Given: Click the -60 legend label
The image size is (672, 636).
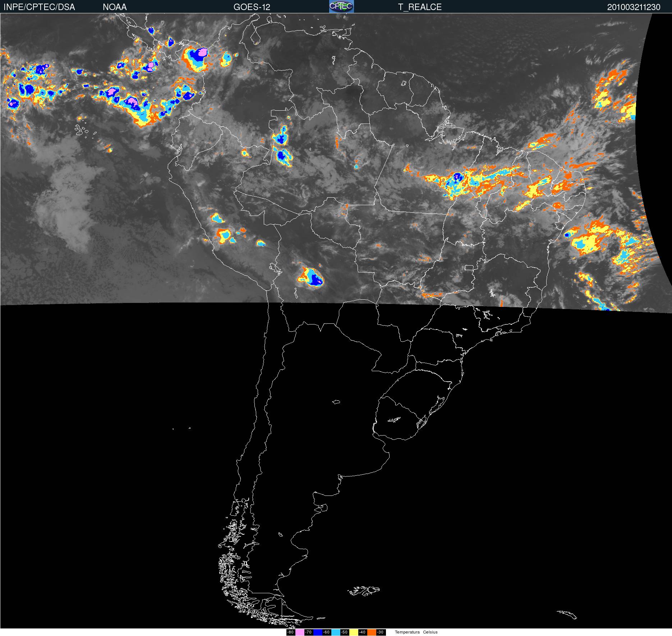Looking at the screenshot, I should (326, 632).
